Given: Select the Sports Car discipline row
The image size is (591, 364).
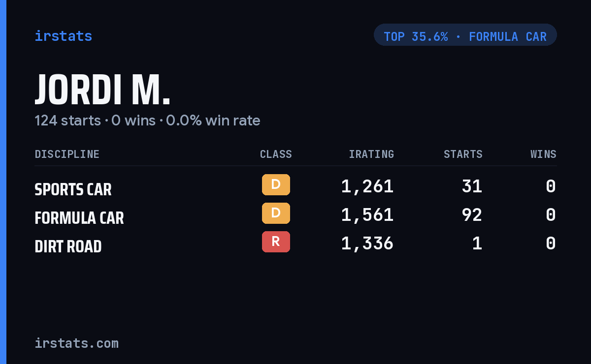Looking at the screenshot, I should (295, 186).
